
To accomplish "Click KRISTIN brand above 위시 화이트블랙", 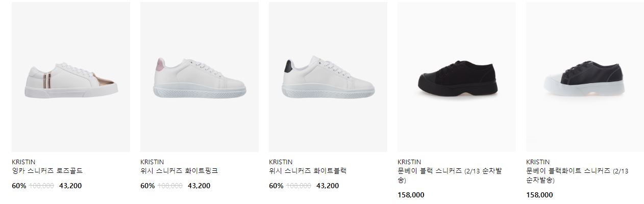I will coord(281,162).
